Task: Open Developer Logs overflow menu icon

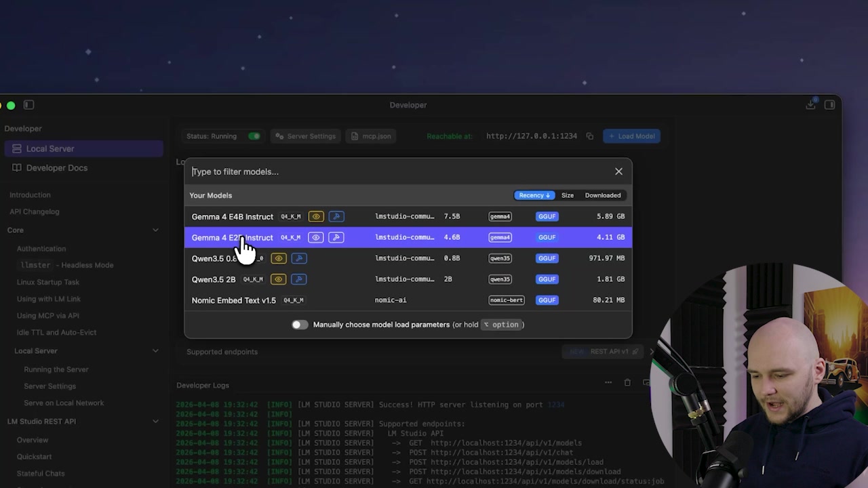Action: pyautogui.click(x=608, y=382)
